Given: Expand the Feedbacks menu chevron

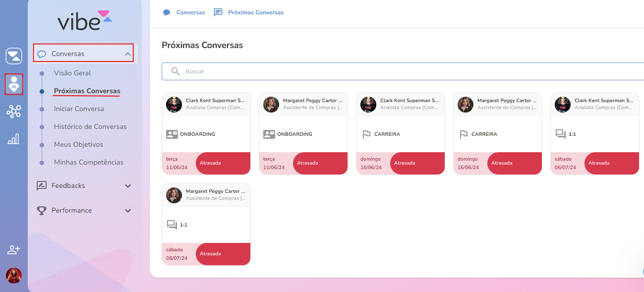Looking at the screenshot, I should (128, 186).
